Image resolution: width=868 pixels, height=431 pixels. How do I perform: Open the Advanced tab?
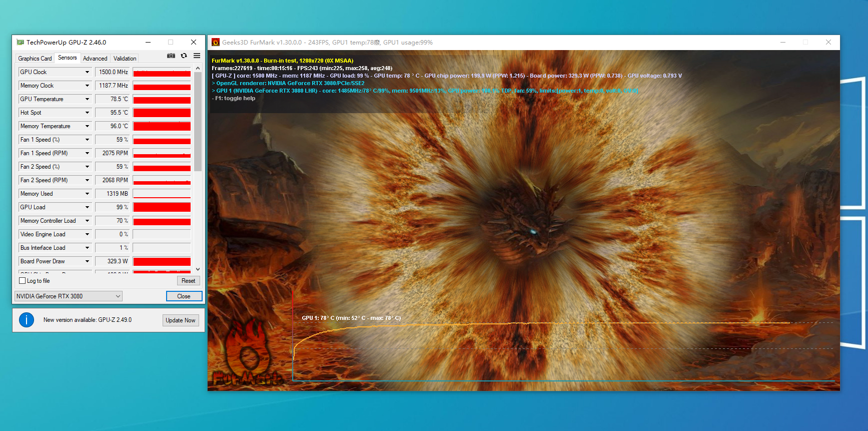[x=95, y=59]
